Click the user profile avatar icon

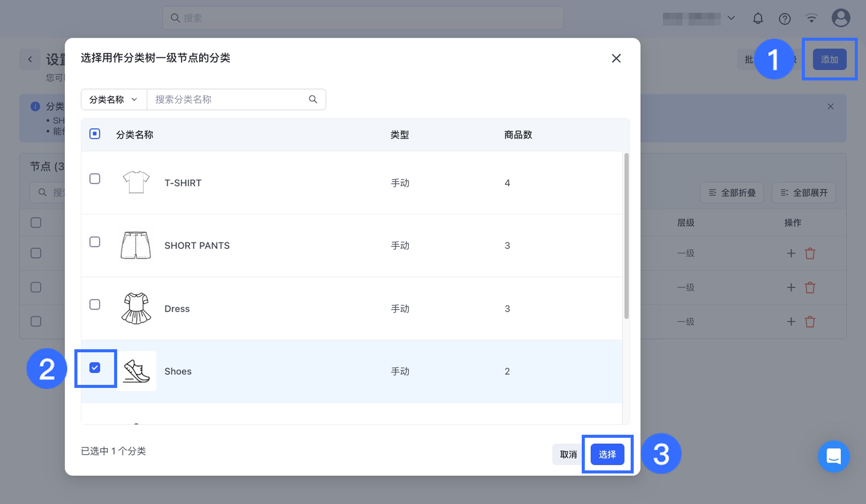(841, 18)
